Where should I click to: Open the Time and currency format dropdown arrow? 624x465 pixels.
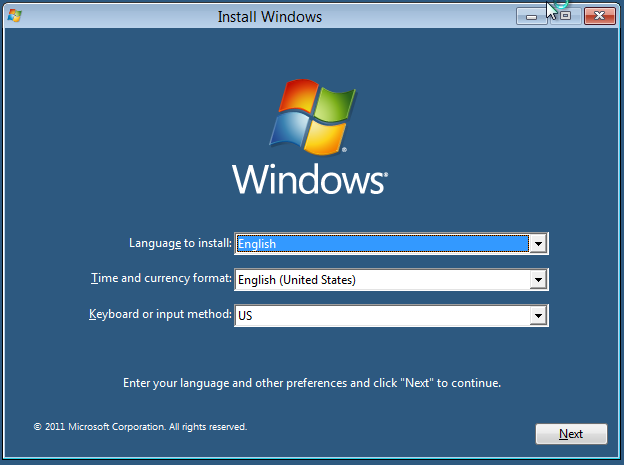tap(538, 280)
